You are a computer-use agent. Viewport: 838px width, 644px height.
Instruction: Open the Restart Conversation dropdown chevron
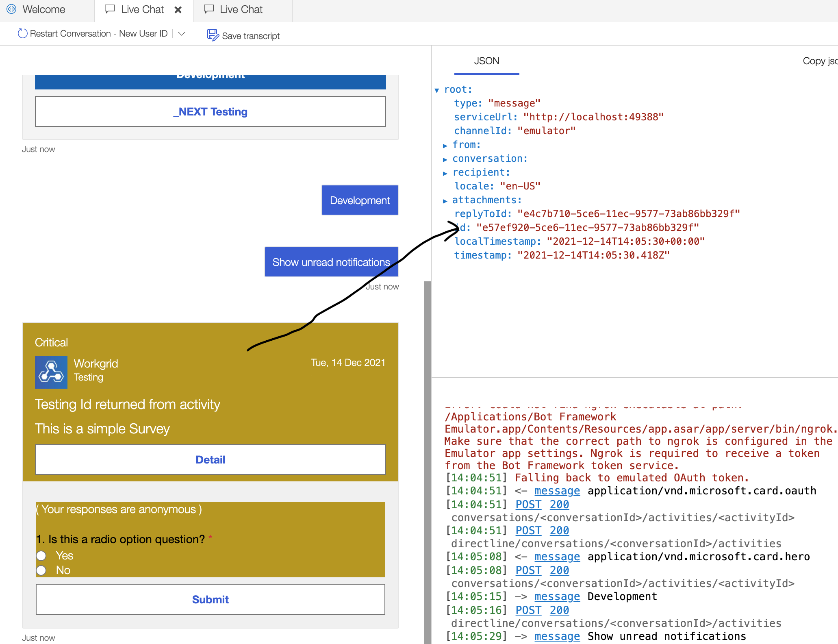pyautogui.click(x=182, y=33)
